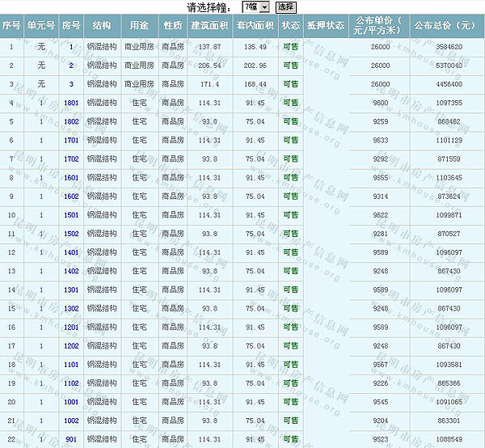This screenshot has height=448, width=485.
Task: Select room number 1302 link
Action: tap(71, 308)
